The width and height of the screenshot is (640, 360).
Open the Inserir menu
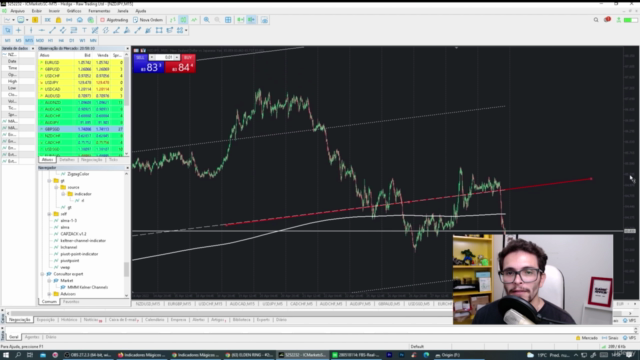coord(54,11)
